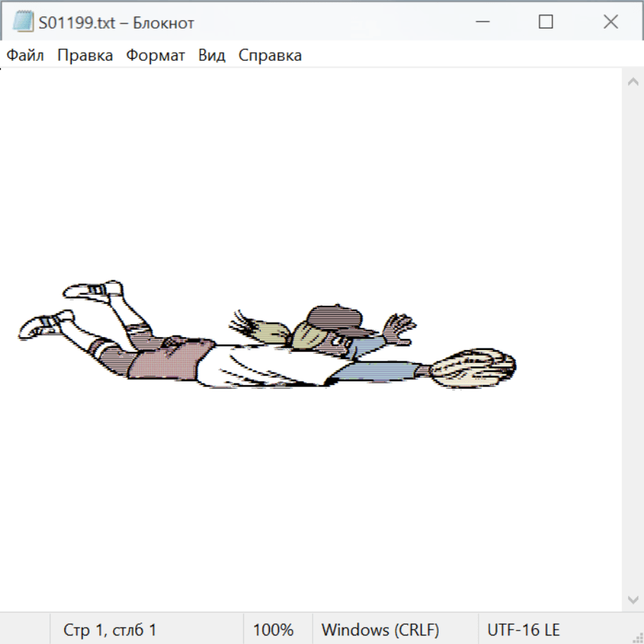Click the Windows (CRLF) status field
This screenshot has height=644, width=644.
tap(380, 630)
